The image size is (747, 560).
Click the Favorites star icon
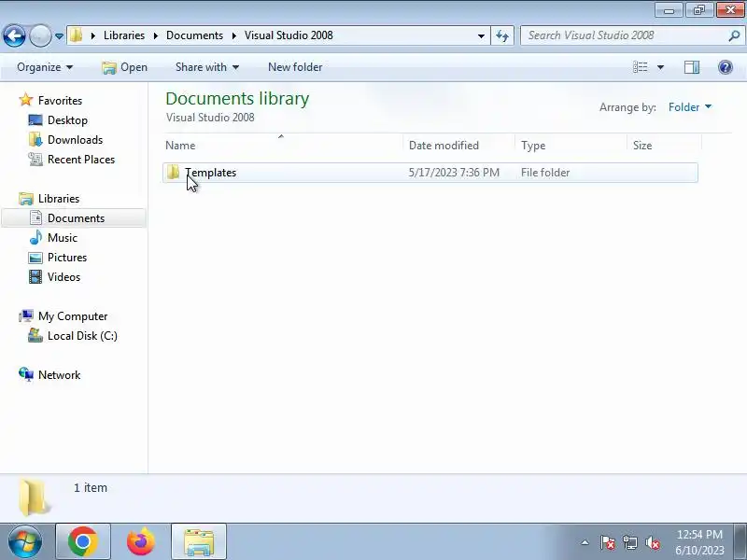coord(26,100)
